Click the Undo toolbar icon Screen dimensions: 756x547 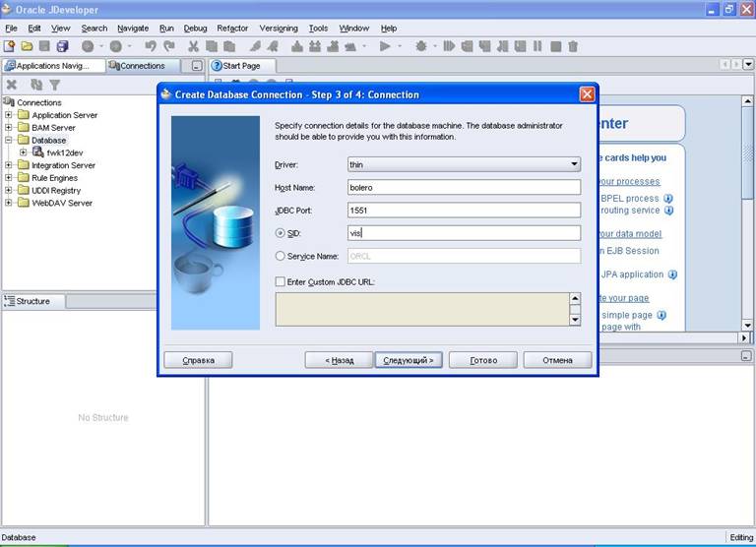[x=151, y=46]
